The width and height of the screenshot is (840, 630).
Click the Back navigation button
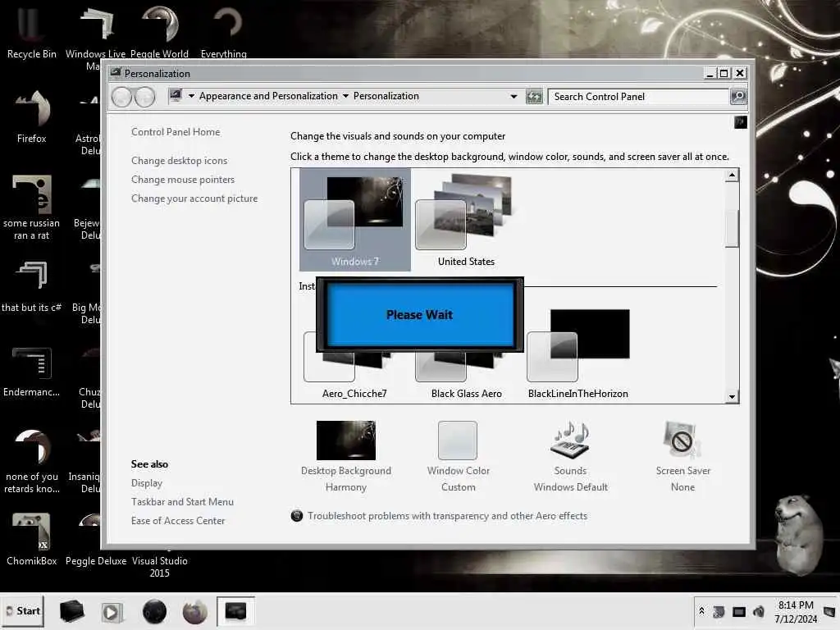click(121, 97)
